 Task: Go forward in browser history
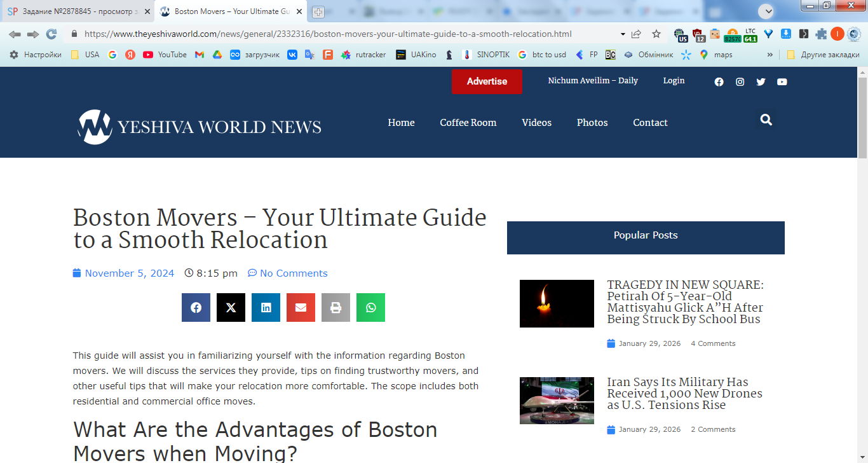click(33, 34)
